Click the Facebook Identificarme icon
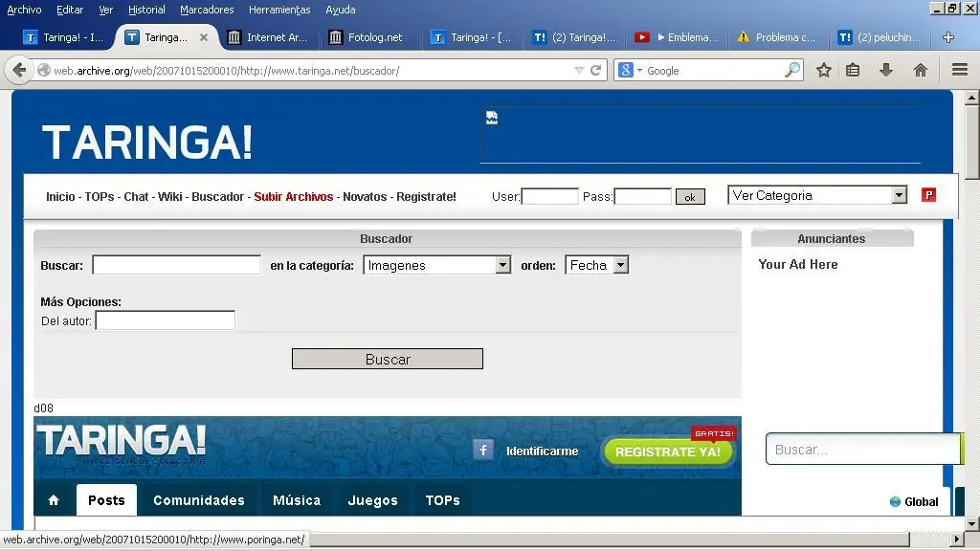Screen dimensions: 980x551 tap(483, 450)
